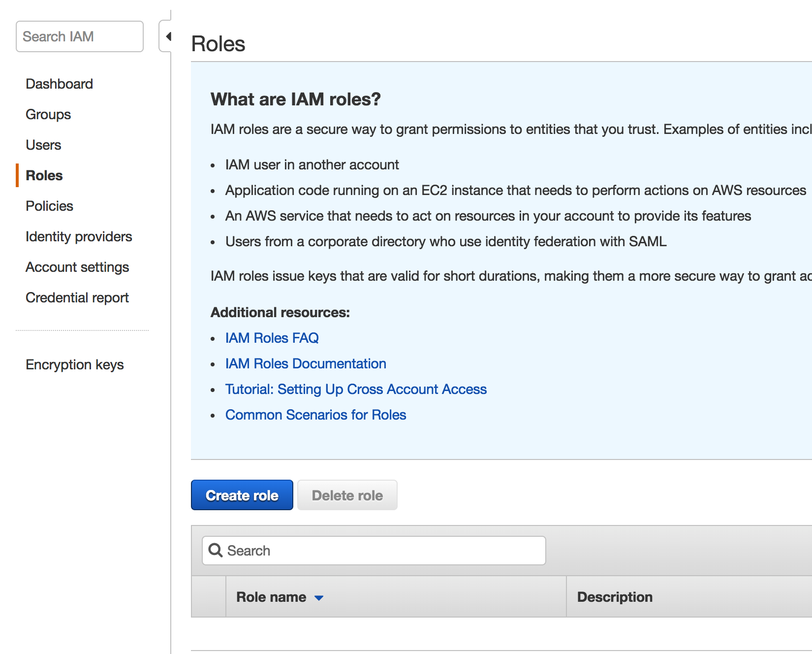
Task: Go to the Groups section
Action: [x=48, y=114]
